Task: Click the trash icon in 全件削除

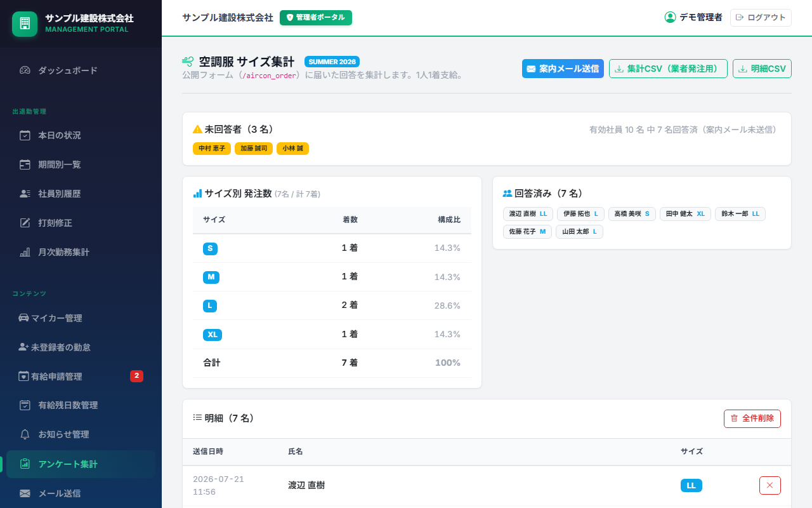Action: (x=735, y=418)
